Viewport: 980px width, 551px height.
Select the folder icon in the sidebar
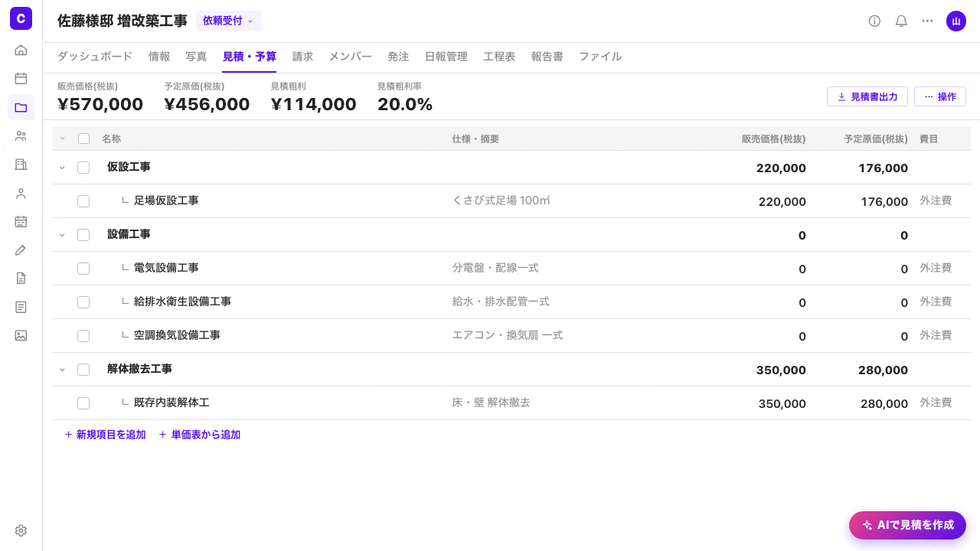[x=21, y=107]
